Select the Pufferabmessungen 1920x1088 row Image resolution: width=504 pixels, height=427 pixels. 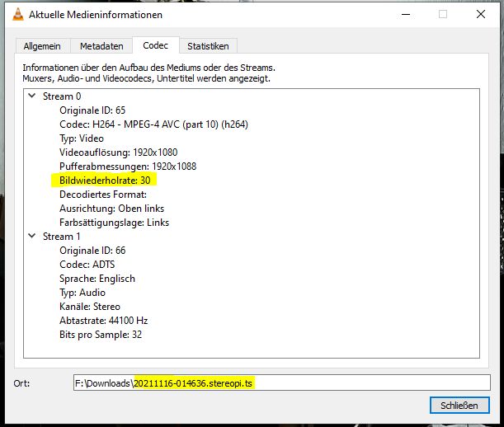click(123, 167)
